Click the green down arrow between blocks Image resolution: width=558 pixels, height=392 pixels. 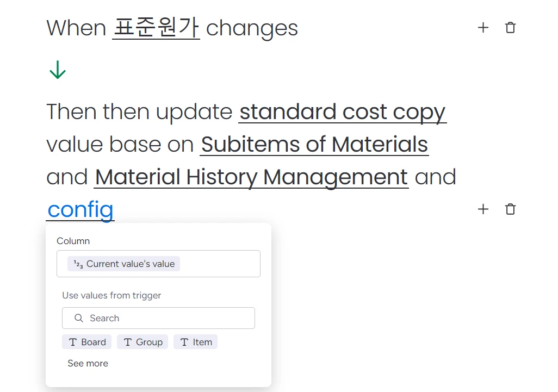[x=58, y=70]
